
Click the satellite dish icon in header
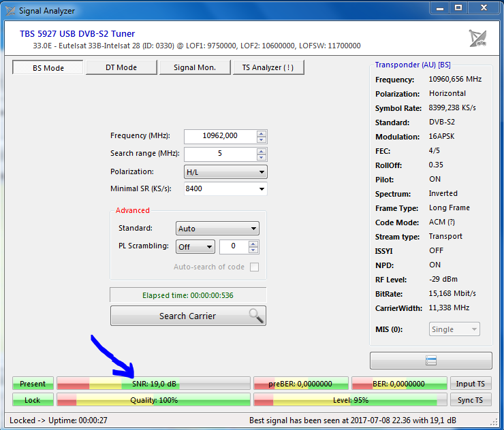click(x=477, y=38)
